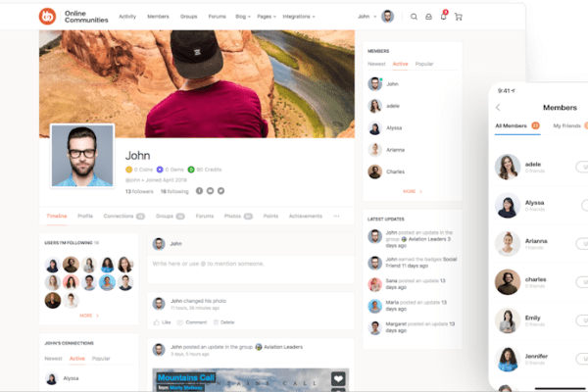Open the shopping cart icon
Viewport: 588px width, 392px height.
tap(459, 17)
